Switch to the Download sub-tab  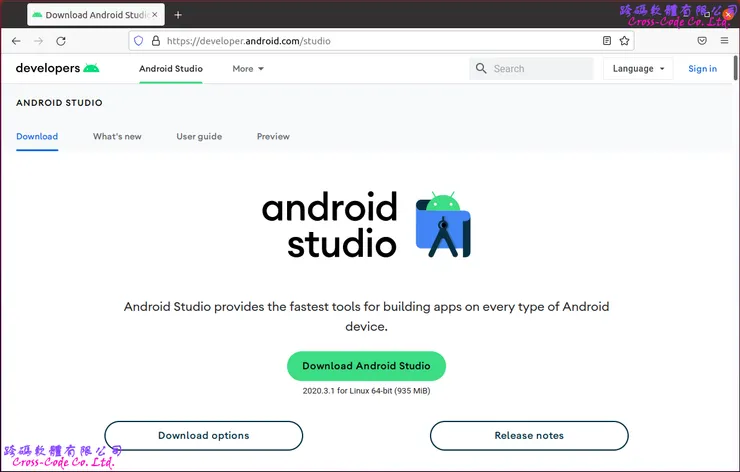click(37, 136)
